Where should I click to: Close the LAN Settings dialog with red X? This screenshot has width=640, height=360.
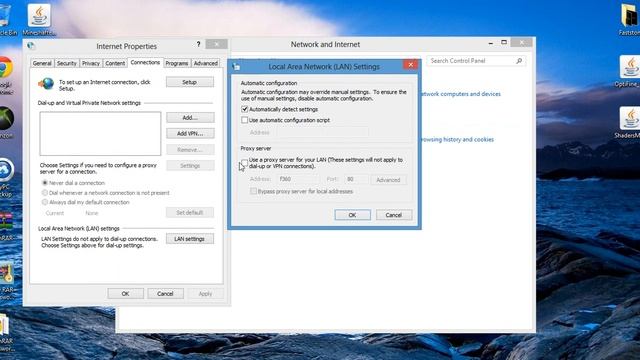tap(411, 64)
